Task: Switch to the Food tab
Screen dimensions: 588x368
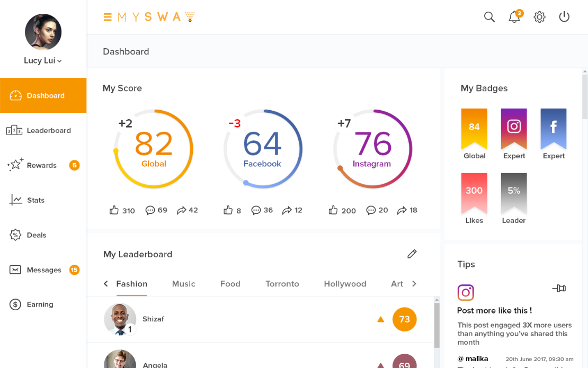Action: pyautogui.click(x=230, y=284)
